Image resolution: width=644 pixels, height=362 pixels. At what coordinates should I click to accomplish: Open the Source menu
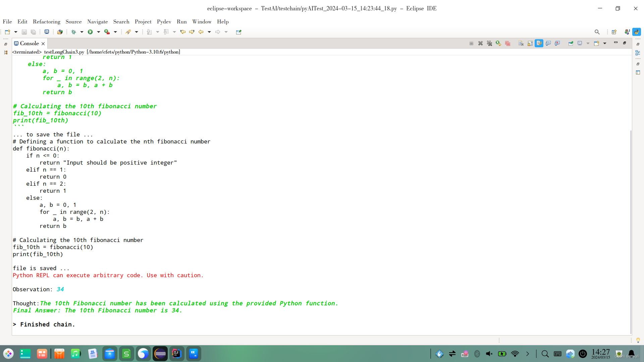(74, 21)
